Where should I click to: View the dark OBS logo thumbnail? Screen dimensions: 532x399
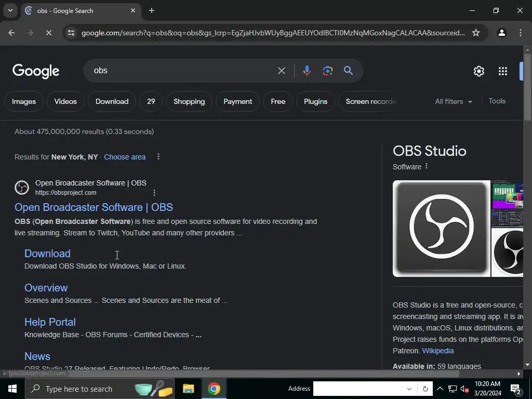pos(507,252)
